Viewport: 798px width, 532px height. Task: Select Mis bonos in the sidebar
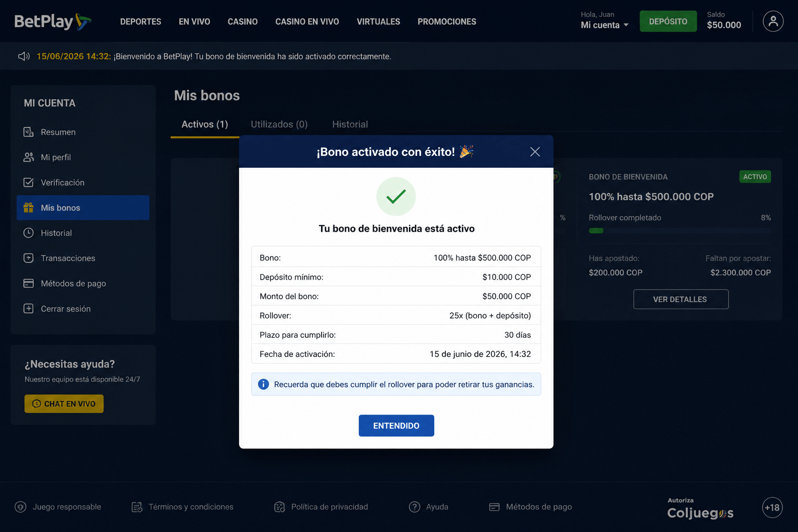coord(83,208)
